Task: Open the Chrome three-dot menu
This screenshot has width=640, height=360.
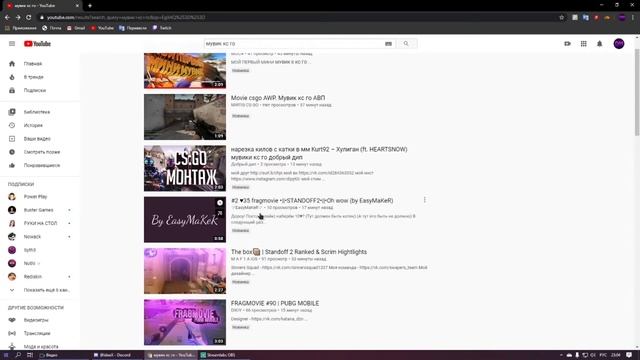Action: coord(633,18)
